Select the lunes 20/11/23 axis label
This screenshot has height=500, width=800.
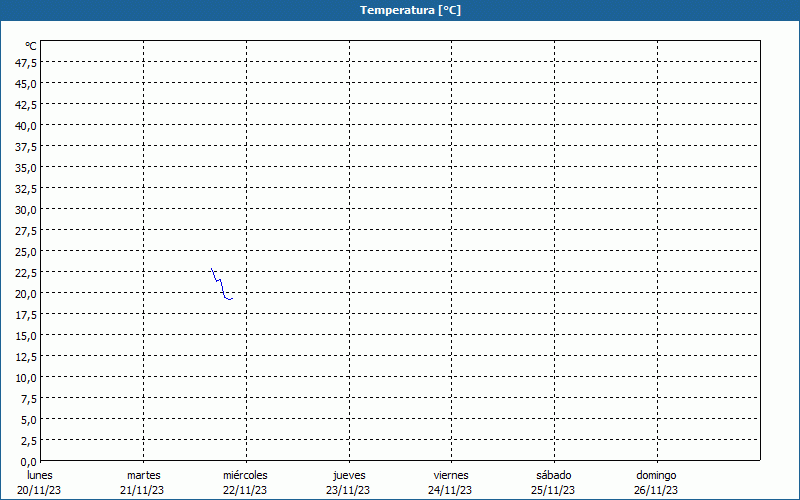tap(39, 483)
